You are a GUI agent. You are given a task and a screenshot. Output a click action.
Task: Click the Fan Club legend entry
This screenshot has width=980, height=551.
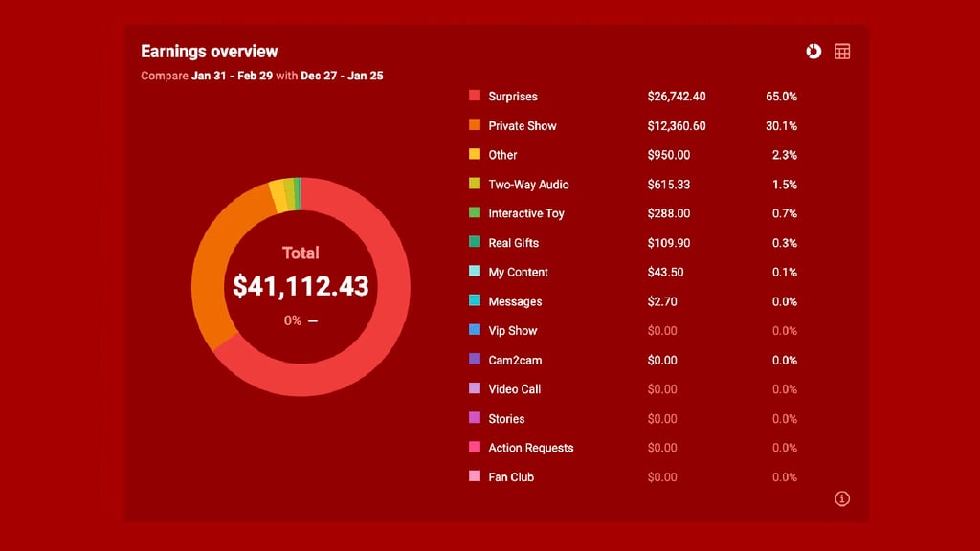tap(511, 477)
